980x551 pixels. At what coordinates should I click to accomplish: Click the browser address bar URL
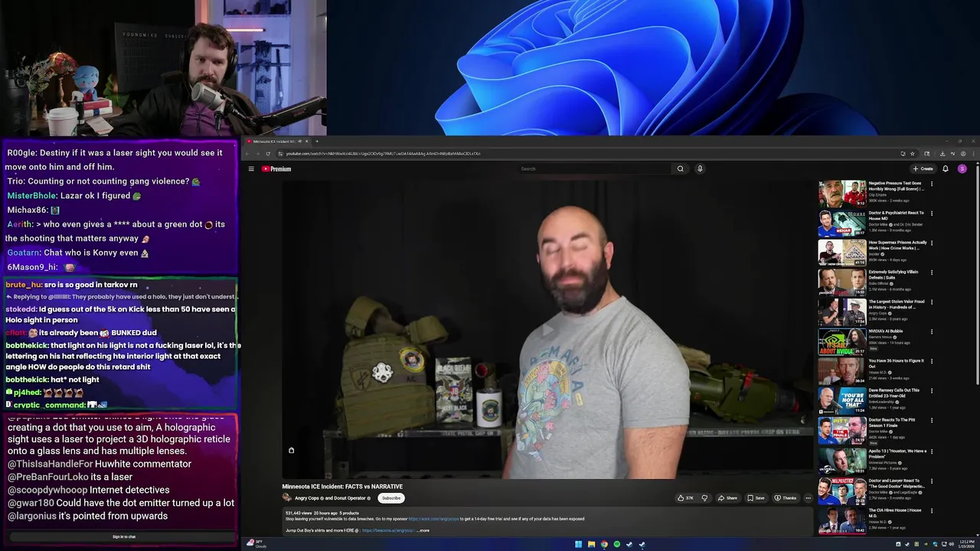383,154
